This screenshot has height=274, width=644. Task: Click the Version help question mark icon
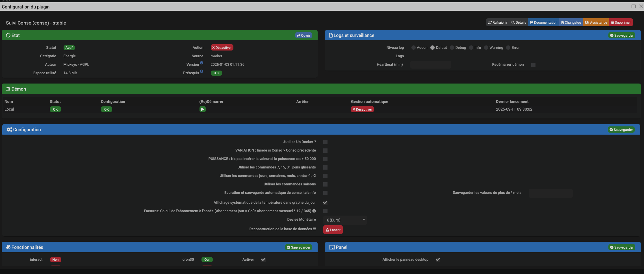[201, 63]
